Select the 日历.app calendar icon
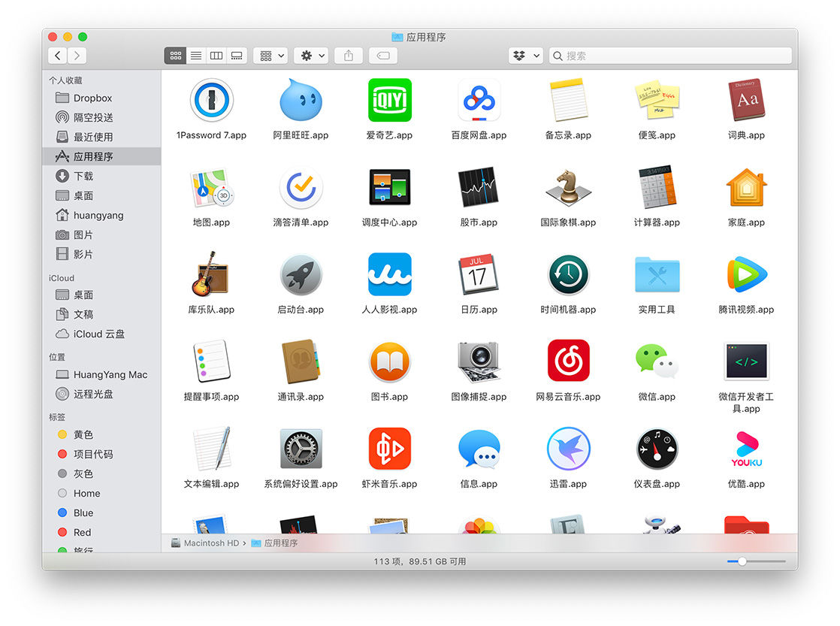The width and height of the screenshot is (840, 626). (479, 274)
